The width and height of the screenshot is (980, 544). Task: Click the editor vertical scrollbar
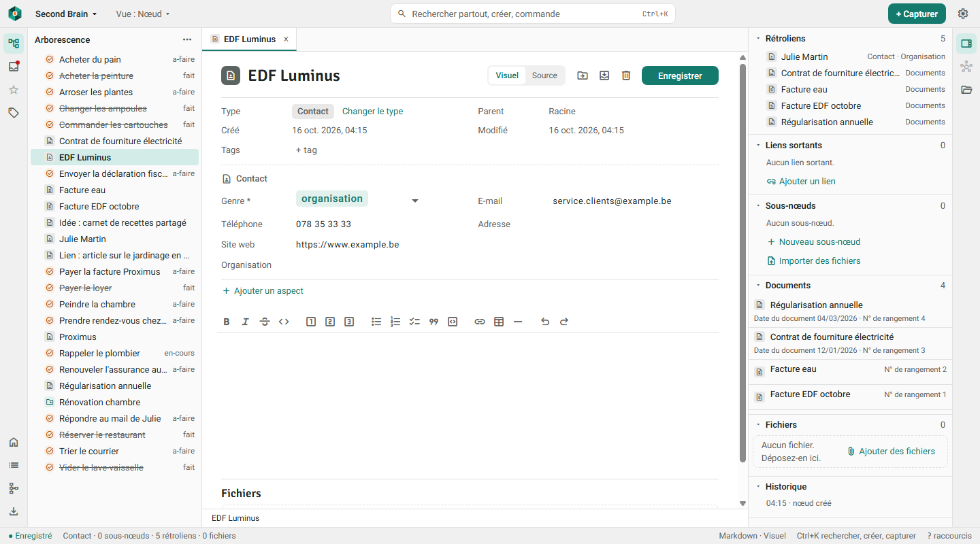pyautogui.click(x=742, y=263)
